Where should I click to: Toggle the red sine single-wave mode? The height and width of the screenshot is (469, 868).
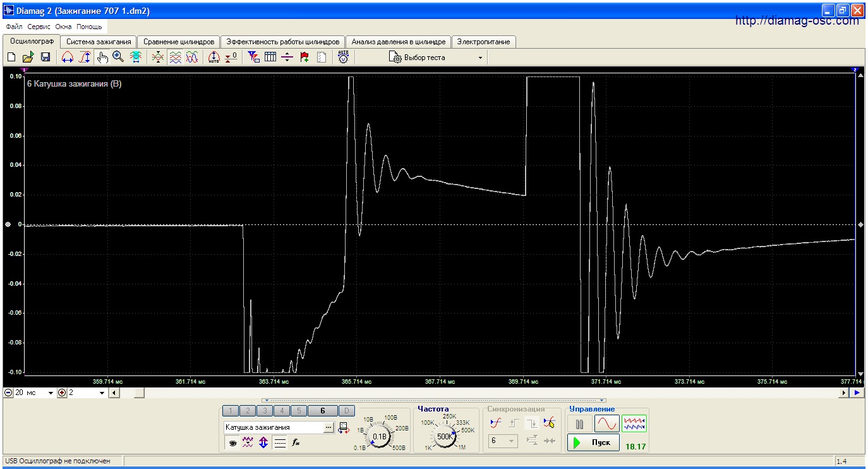607,423
